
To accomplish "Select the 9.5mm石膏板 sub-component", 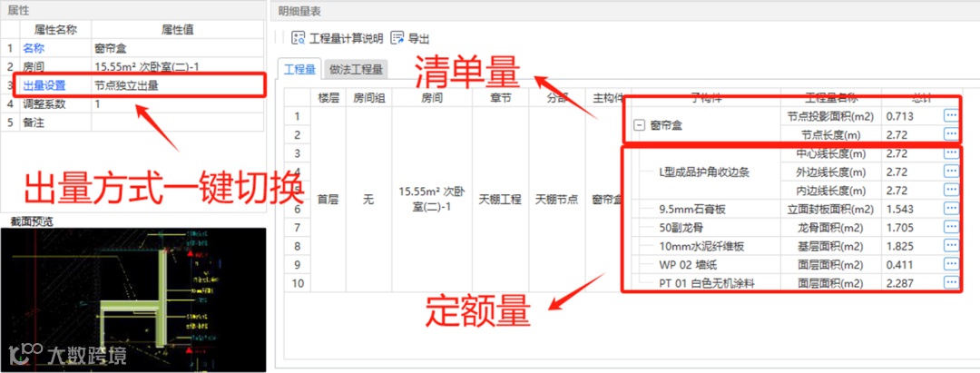I will point(691,209).
